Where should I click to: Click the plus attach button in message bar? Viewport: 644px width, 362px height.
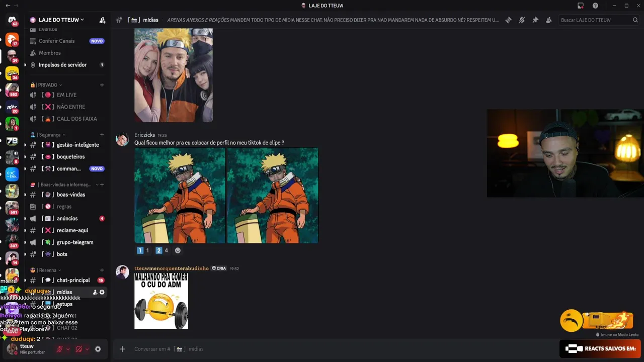pyautogui.click(x=122, y=349)
